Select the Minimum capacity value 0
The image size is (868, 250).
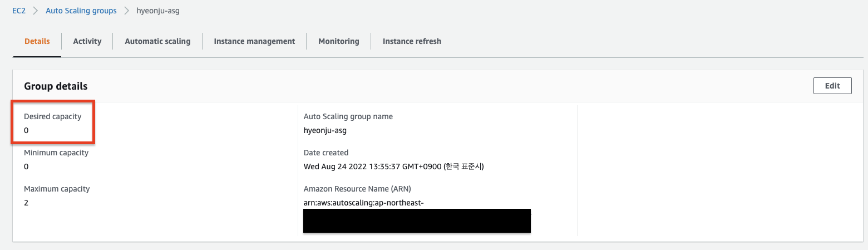coord(26,166)
